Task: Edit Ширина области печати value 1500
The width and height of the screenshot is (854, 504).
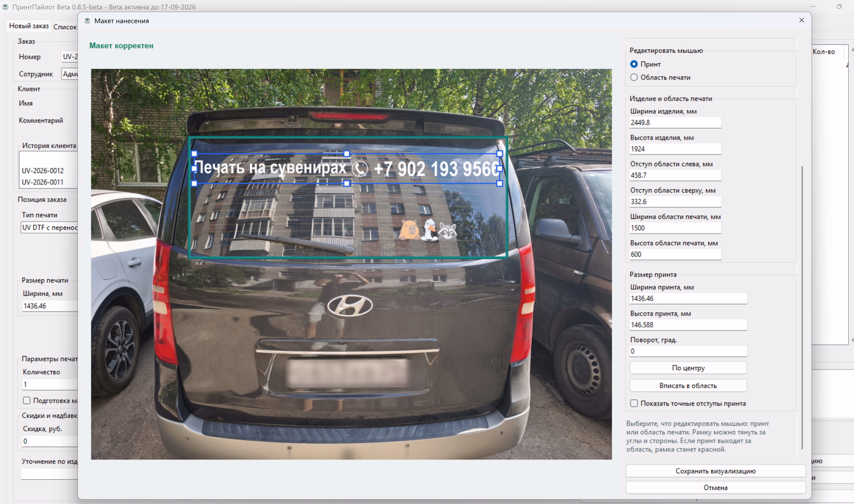Action: tap(675, 228)
